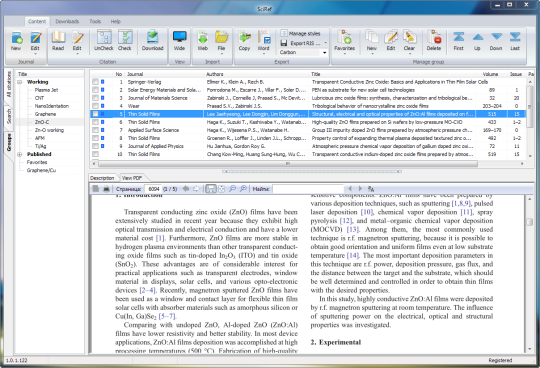This screenshot has width=540, height=368.
Task: Open the Tools ribbon tab
Action: 95,21
